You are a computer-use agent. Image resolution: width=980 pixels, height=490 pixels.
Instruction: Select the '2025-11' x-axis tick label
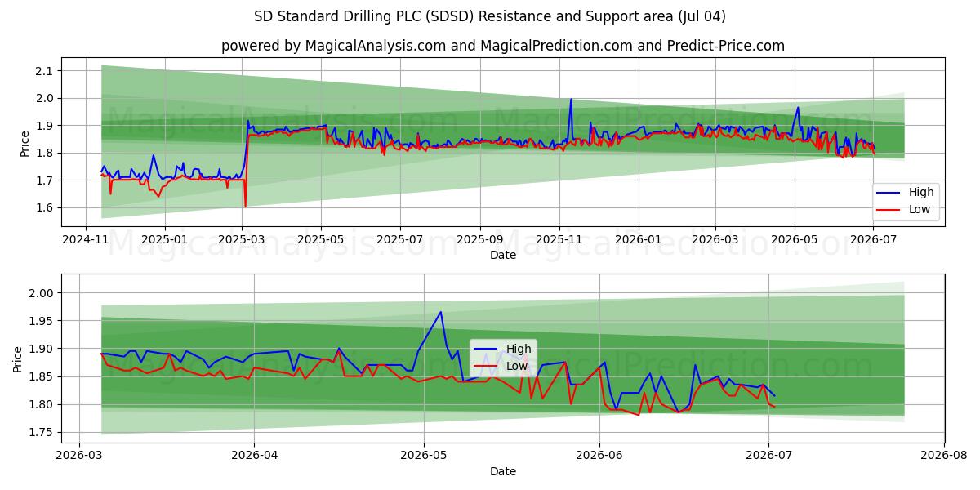(x=559, y=241)
